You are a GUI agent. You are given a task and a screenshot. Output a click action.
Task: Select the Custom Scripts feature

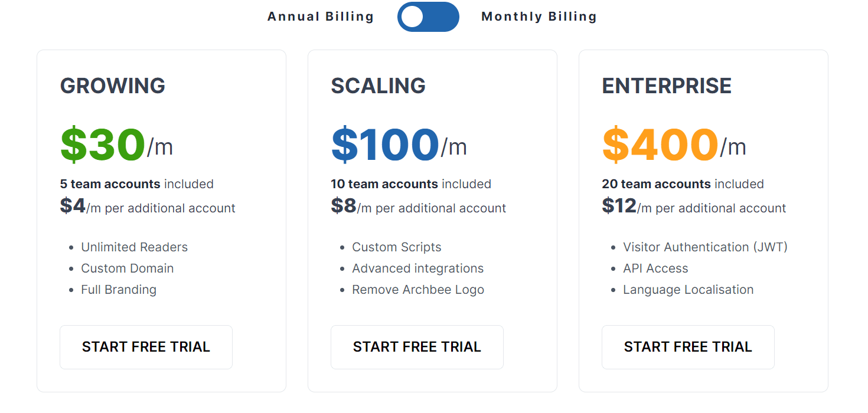click(x=397, y=247)
